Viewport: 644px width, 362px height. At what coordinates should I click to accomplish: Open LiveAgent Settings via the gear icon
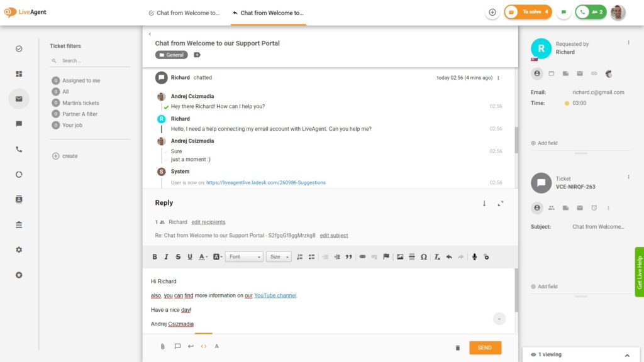(19, 250)
